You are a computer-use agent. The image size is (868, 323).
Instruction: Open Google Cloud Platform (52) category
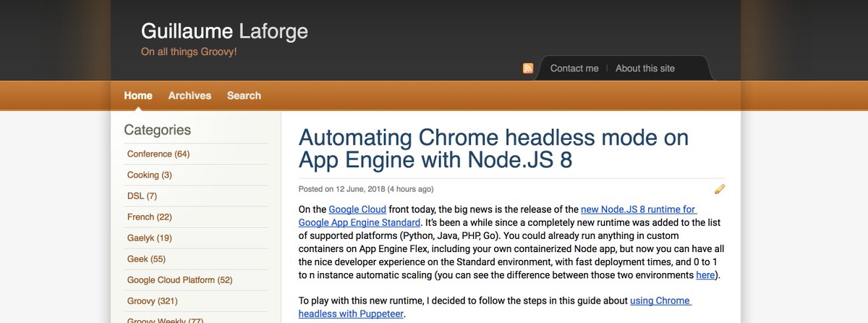(180, 280)
